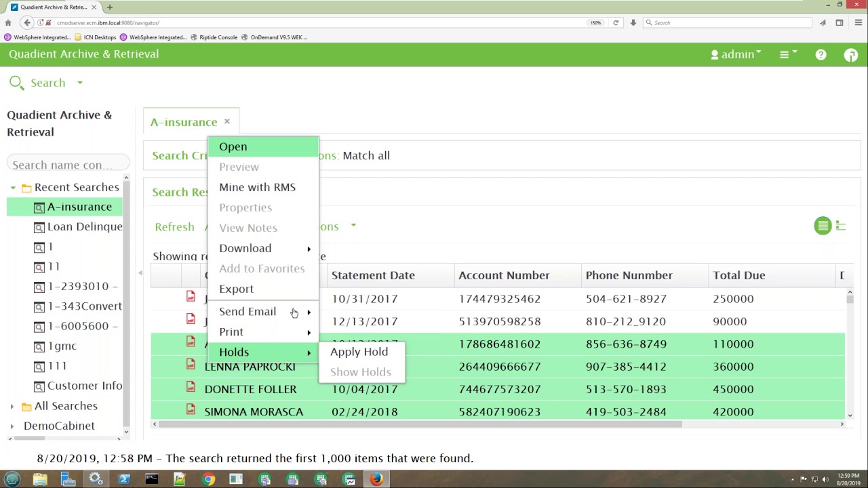
Task: Open the ICN Desktops bookmark
Action: tap(96, 37)
